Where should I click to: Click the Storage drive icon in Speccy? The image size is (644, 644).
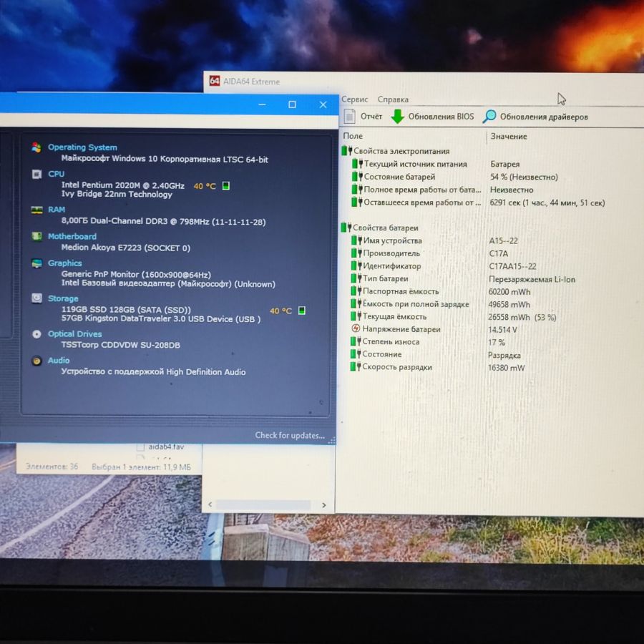point(36,298)
